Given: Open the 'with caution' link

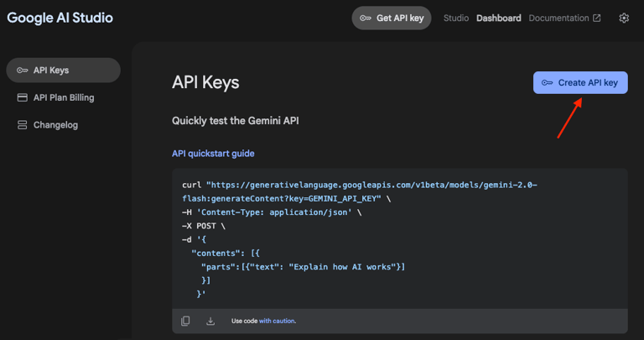Looking at the screenshot, I should pyautogui.click(x=277, y=321).
